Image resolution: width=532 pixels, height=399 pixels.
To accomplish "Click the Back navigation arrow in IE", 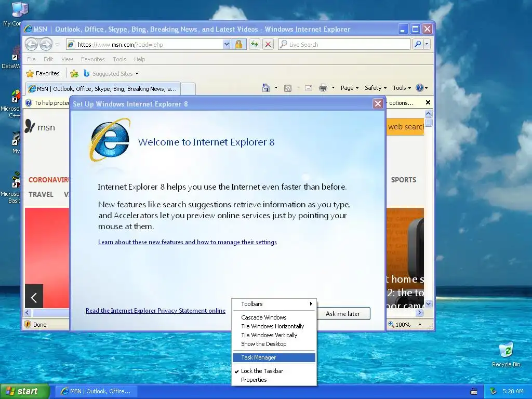I will coord(32,44).
